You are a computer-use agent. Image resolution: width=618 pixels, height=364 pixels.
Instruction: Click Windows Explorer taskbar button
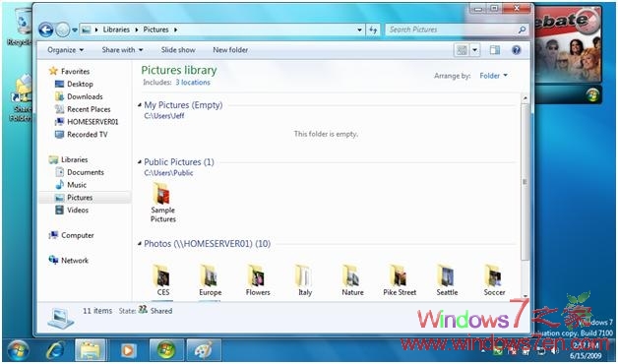pyautogui.click(x=91, y=350)
